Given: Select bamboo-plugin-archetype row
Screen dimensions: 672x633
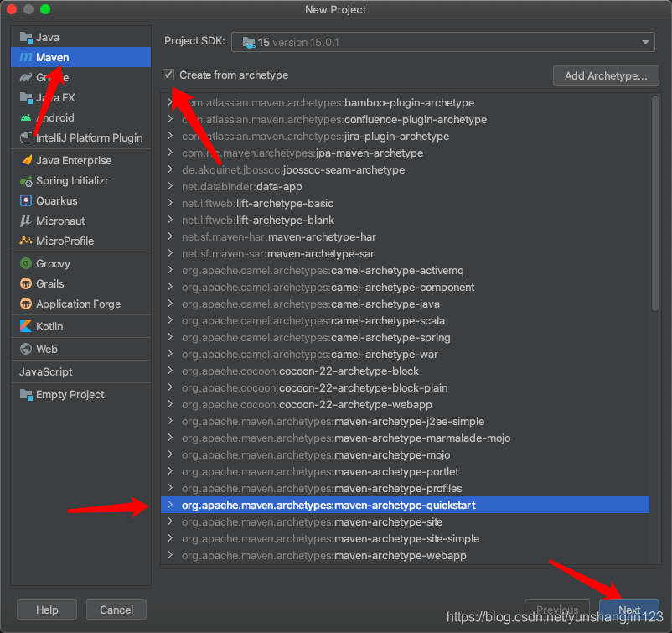Looking at the screenshot, I should (405, 102).
